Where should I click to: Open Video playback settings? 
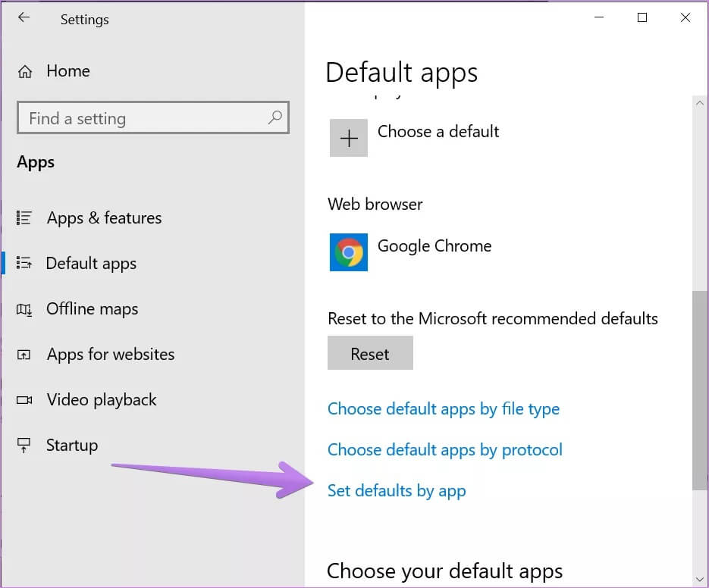tap(102, 400)
